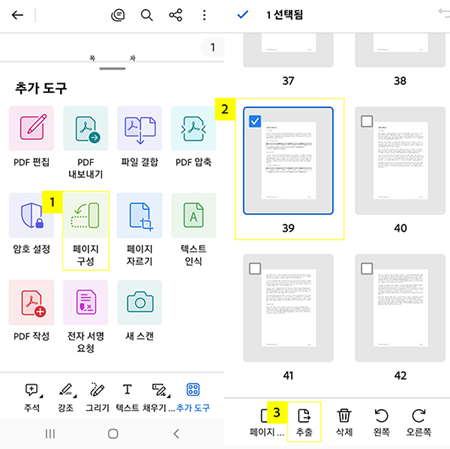Select the 강조 highlight tool
Screen dimensions: 450x449
(66, 398)
